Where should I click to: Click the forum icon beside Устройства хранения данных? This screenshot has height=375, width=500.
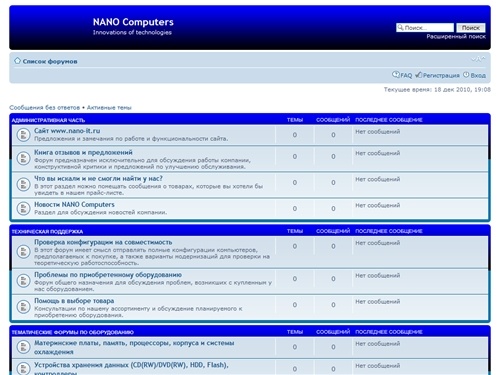coord(23,368)
